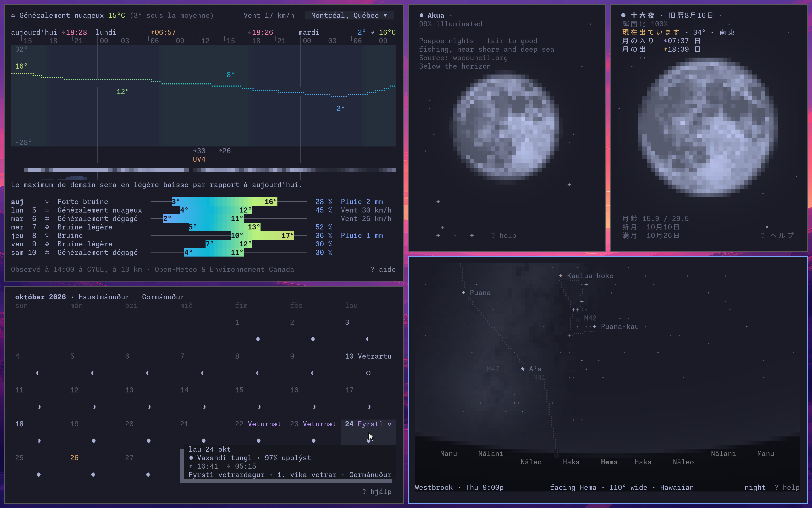The height and width of the screenshot is (508, 812).
Task: Select the 'sam 10' Généralement dégagé row
Action: click(x=203, y=252)
